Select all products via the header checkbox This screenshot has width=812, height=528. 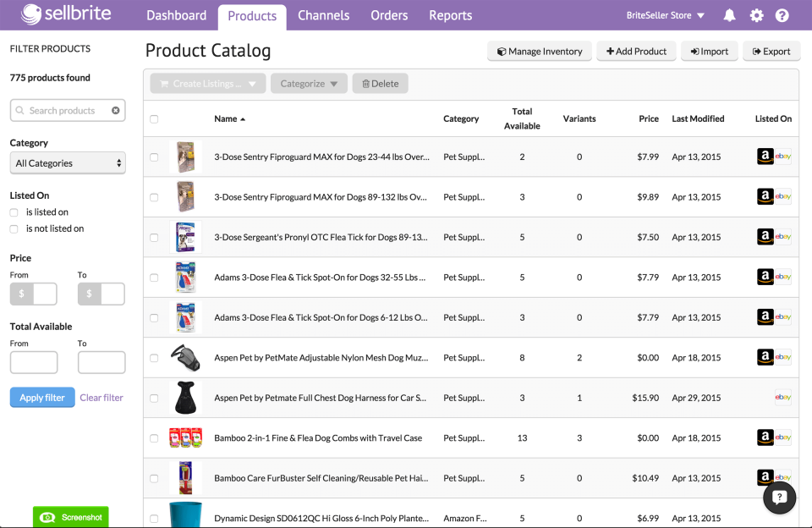154,119
